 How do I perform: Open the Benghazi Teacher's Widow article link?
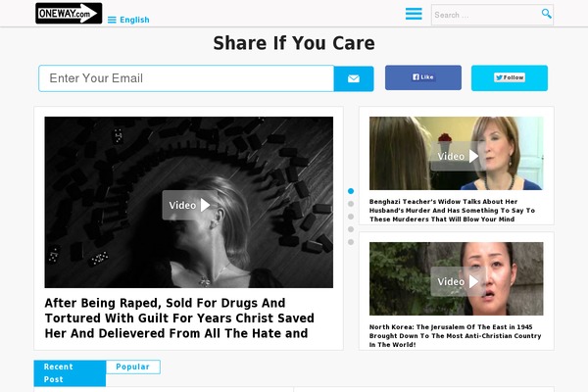point(452,211)
